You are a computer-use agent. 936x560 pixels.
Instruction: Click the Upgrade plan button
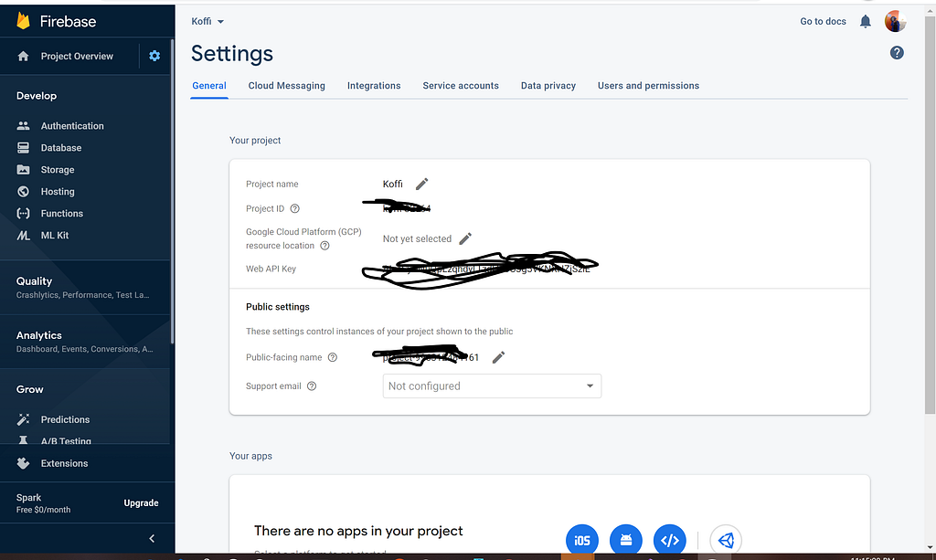141,502
